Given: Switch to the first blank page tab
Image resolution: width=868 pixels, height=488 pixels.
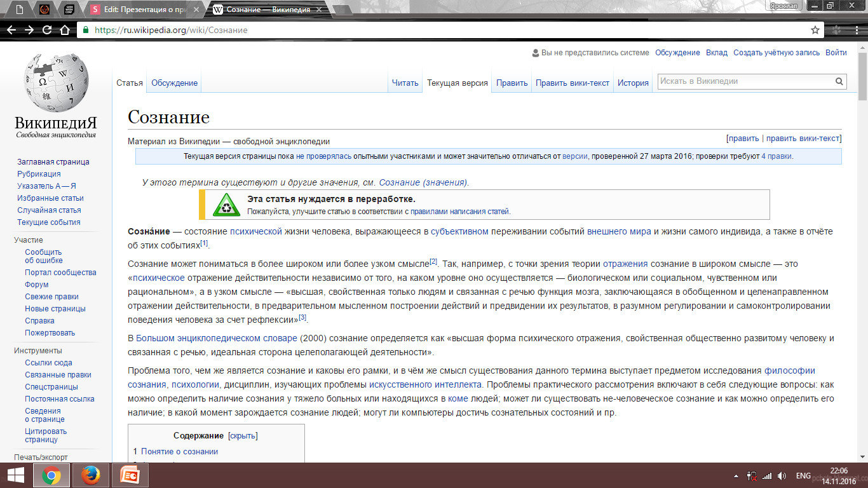Looking at the screenshot, I should pyautogui.click(x=19, y=9).
